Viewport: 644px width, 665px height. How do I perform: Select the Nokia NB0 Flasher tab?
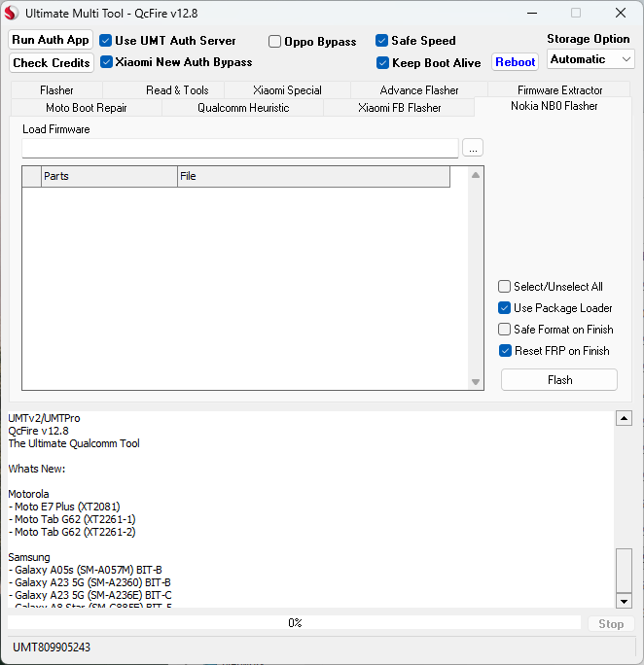coord(554,106)
